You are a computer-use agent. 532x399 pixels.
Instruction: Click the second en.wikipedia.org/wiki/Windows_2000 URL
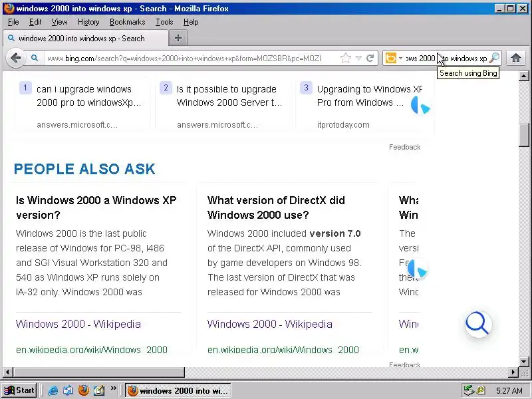coord(283,350)
